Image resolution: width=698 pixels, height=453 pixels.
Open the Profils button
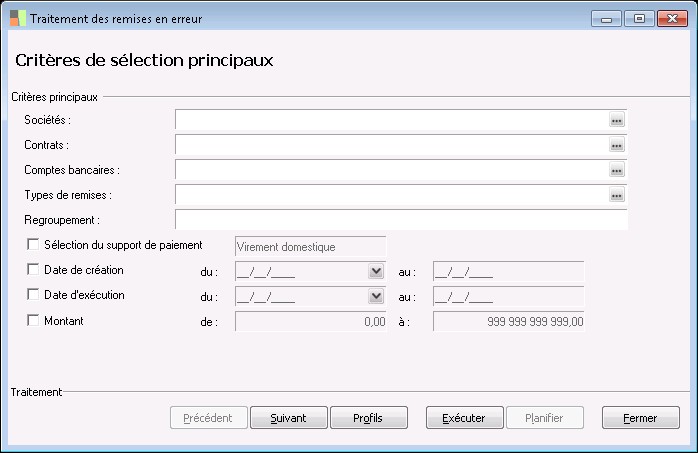point(368,418)
